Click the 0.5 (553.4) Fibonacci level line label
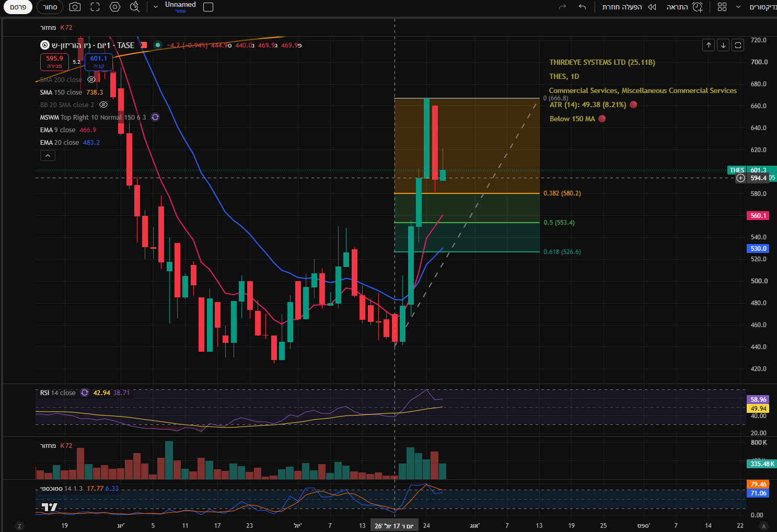The image size is (777, 532). 559,223
